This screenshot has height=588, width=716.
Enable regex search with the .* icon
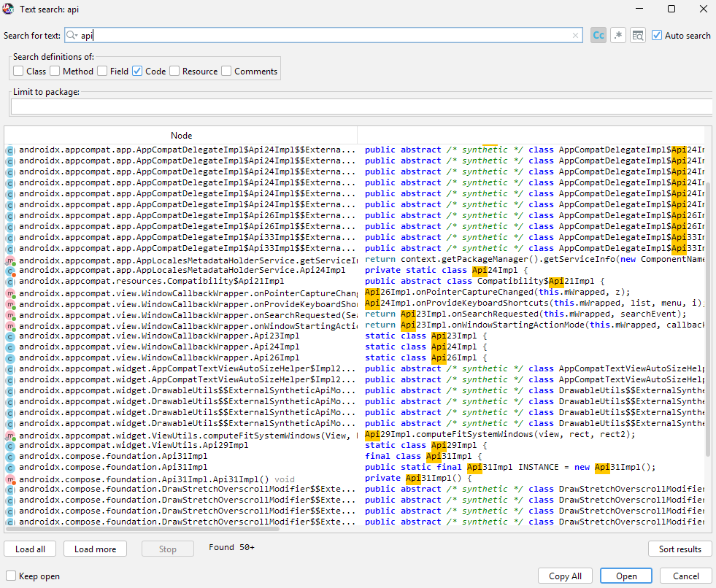618,35
